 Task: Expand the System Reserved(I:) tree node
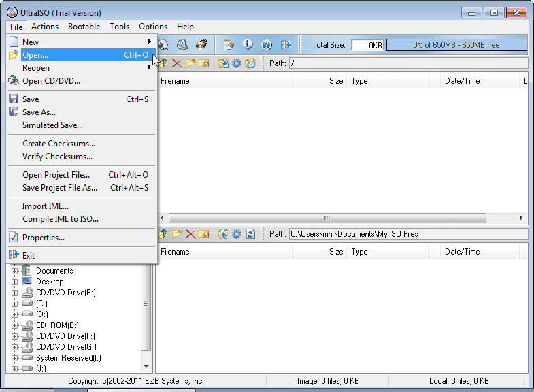coord(14,358)
